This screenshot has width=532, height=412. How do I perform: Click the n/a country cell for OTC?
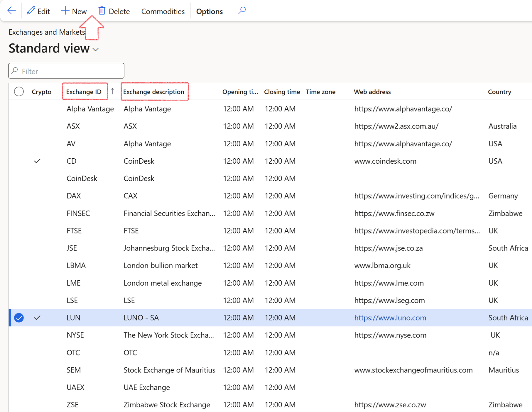494,352
